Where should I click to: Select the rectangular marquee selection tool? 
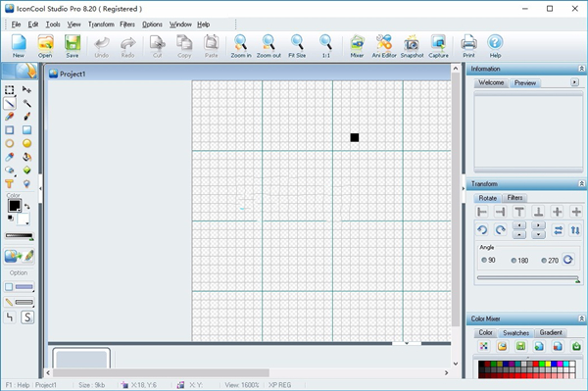(x=10, y=90)
